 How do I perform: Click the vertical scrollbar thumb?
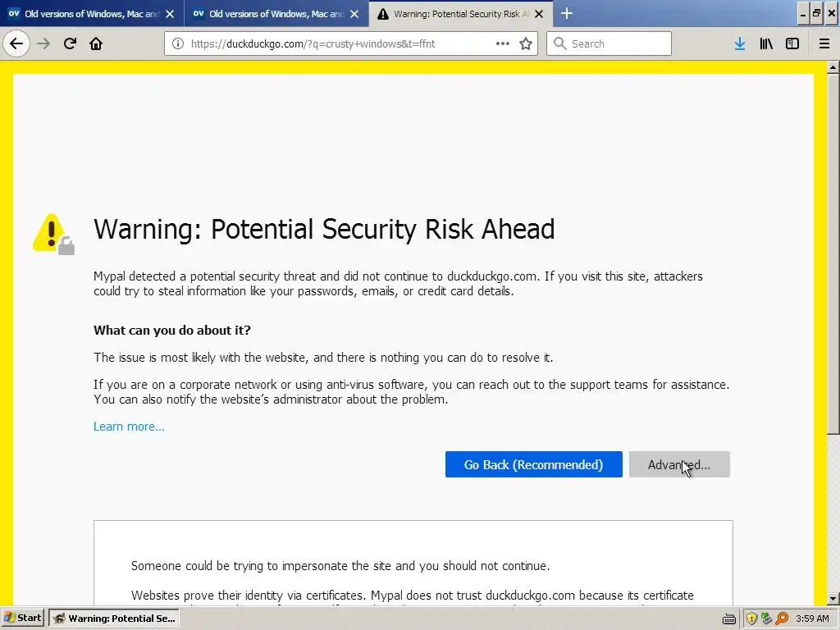click(x=833, y=253)
